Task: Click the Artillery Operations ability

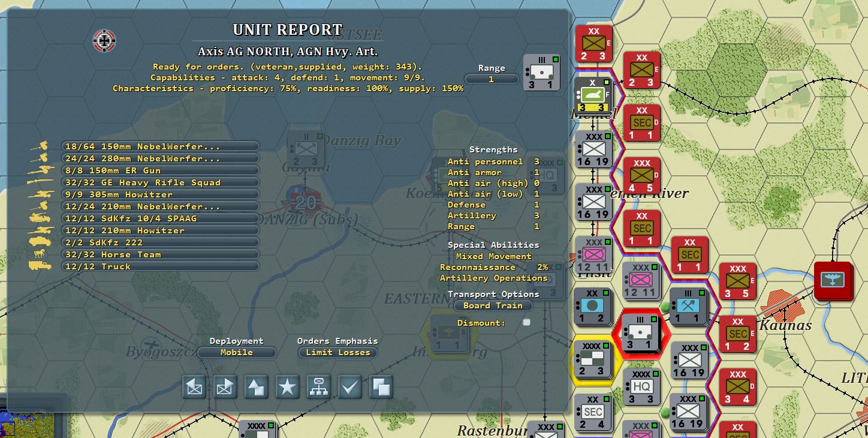Action: (x=493, y=278)
